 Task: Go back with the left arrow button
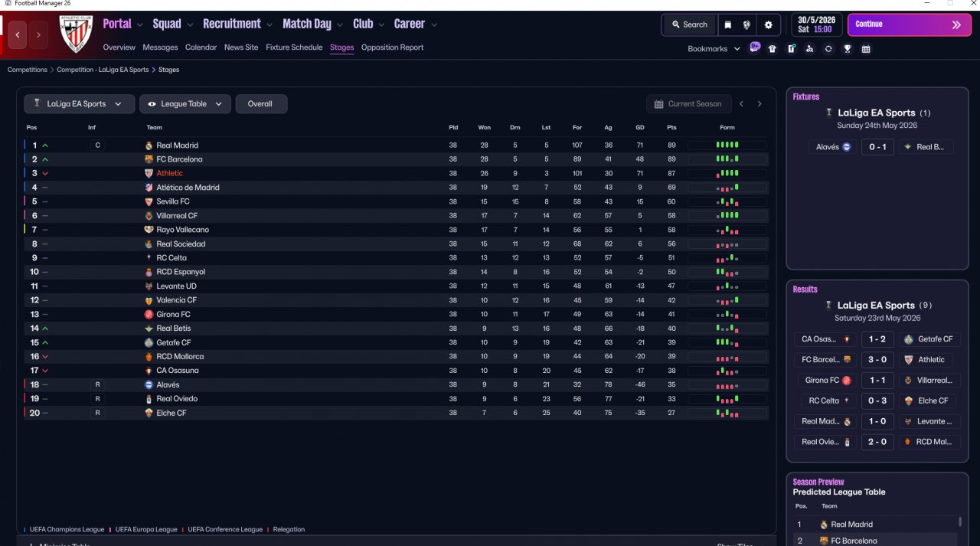point(18,35)
